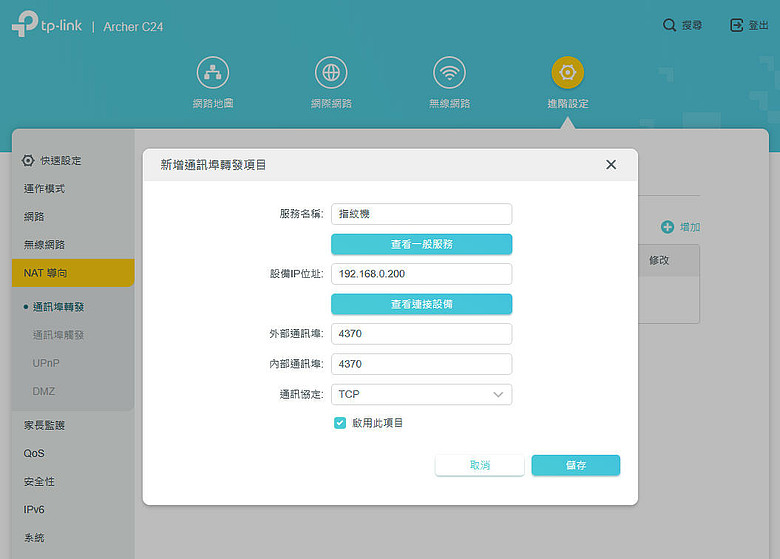The width and height of the screenshot is (780, 559).
Task: Click the 儲存 save button
Action: tap(576, 466)
